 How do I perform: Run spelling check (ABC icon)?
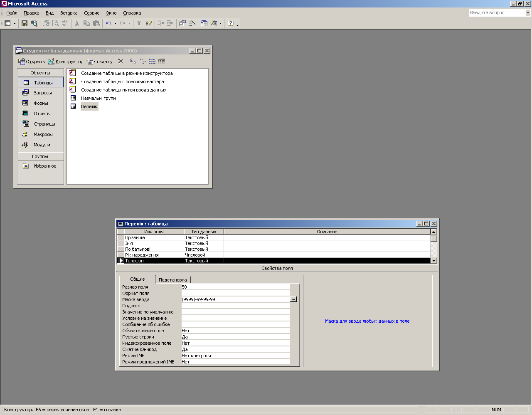65,23
